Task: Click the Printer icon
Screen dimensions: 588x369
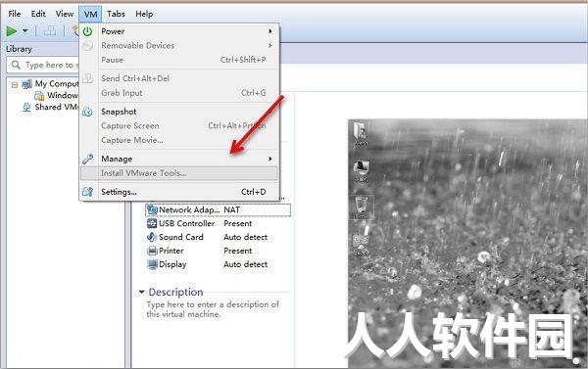Action: coord(152,251)
